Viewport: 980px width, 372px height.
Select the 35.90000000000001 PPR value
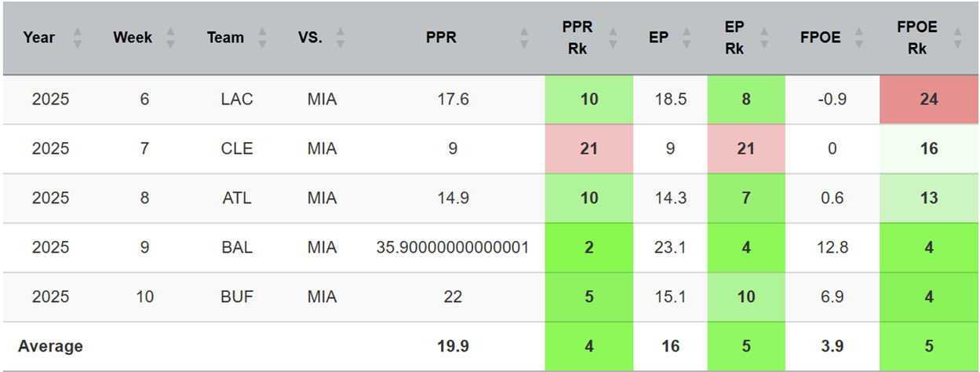coord(452,247)
